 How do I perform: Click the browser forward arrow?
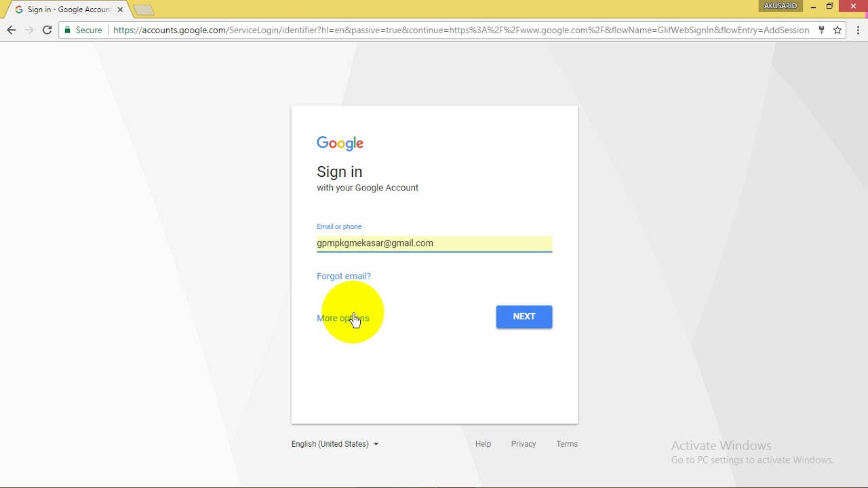29,30
